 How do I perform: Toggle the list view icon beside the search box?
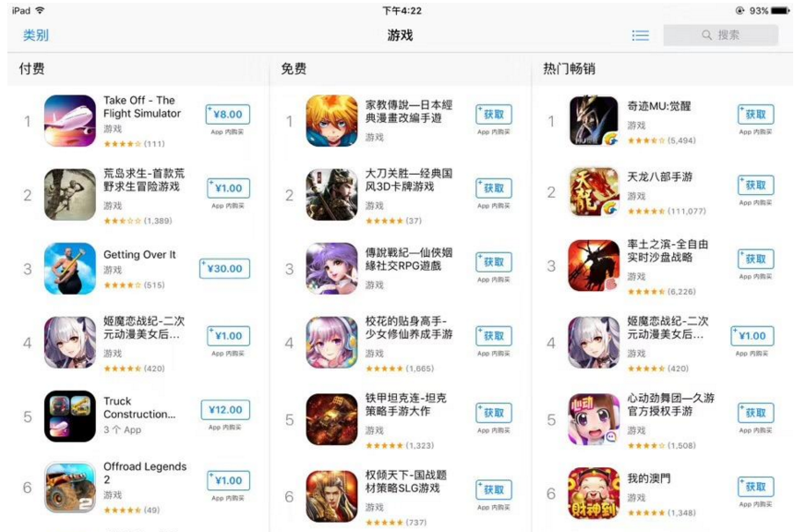pyautogui.click(x=640, y=35)
